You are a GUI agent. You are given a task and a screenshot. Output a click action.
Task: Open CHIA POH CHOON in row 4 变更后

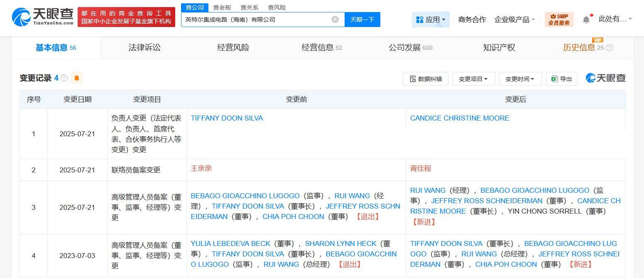click(506, 264)
